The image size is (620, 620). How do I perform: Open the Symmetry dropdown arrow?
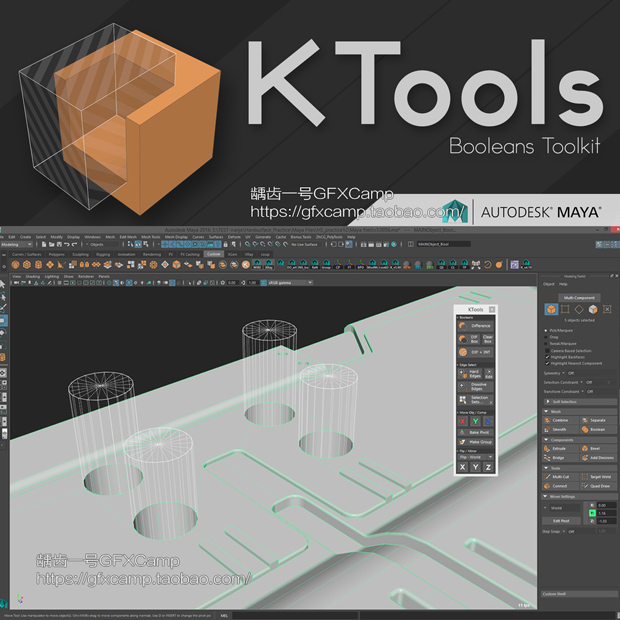tap(563, 373)
